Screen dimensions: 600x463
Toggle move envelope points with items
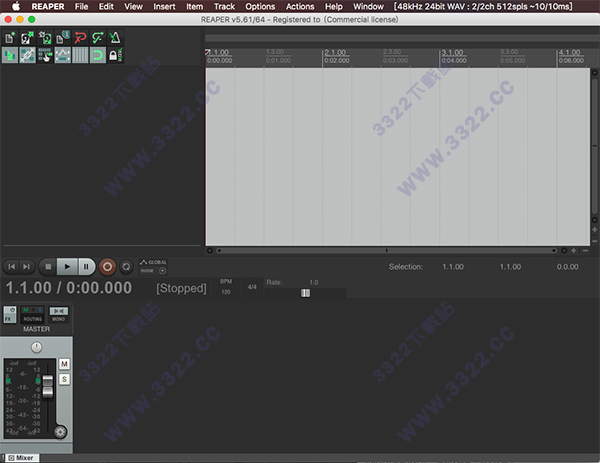tap(62, 55)
